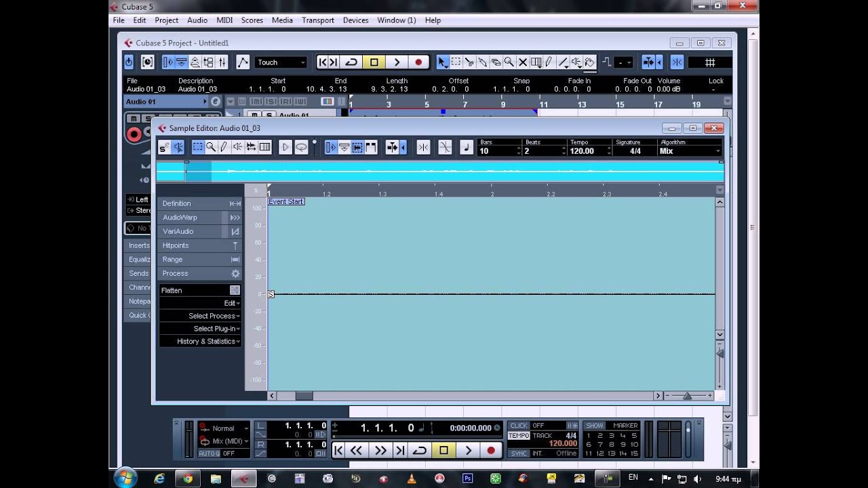Open the Hitpoints inspector tab
Image resolution: width=868 pixels, height=488 pixels.
(x=200, y=245)
